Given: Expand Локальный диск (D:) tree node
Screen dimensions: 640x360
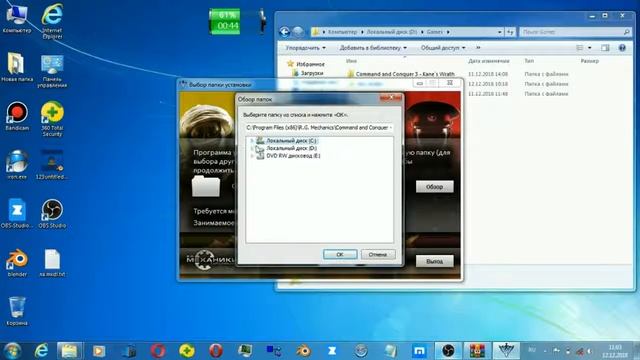Looking at the screenshot, I should [x=251, y=148].
